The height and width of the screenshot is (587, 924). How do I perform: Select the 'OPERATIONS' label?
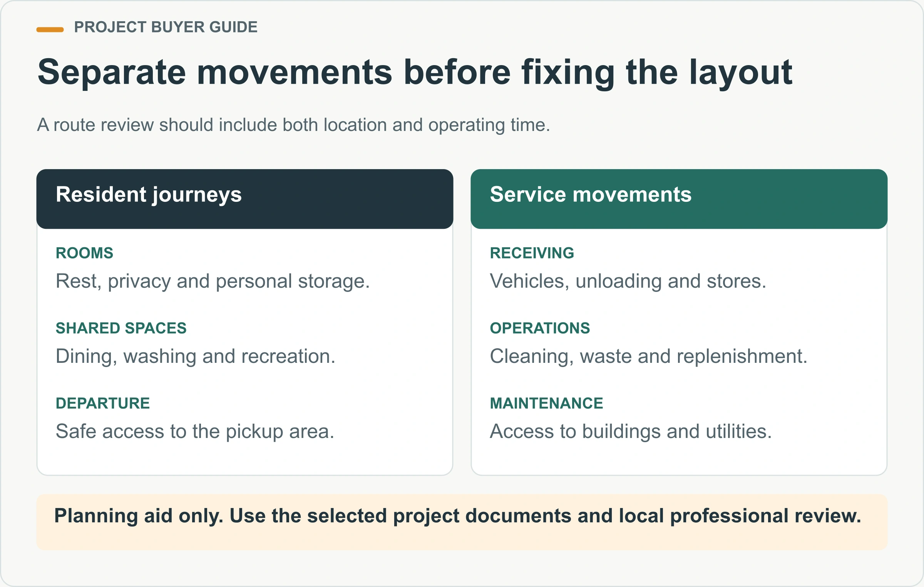[540, 328]
